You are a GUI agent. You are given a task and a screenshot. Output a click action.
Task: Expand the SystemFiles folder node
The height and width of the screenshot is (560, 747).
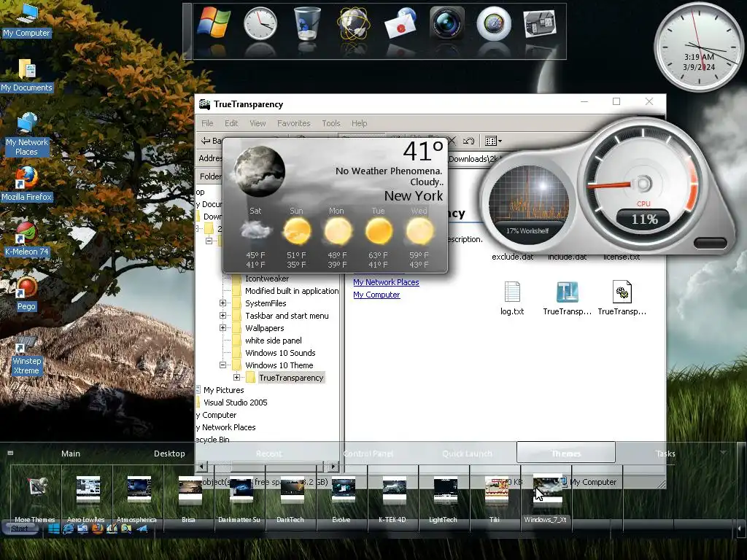tap(222, 303)
